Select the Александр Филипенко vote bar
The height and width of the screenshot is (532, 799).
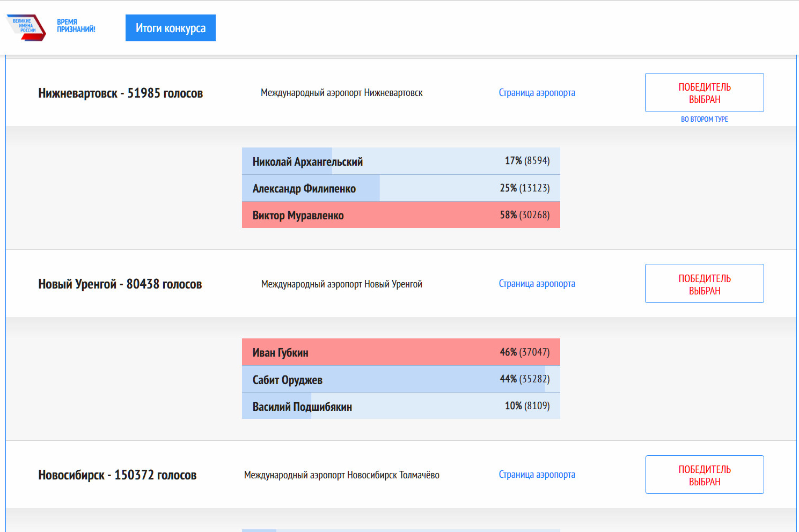tap(401, 188)
